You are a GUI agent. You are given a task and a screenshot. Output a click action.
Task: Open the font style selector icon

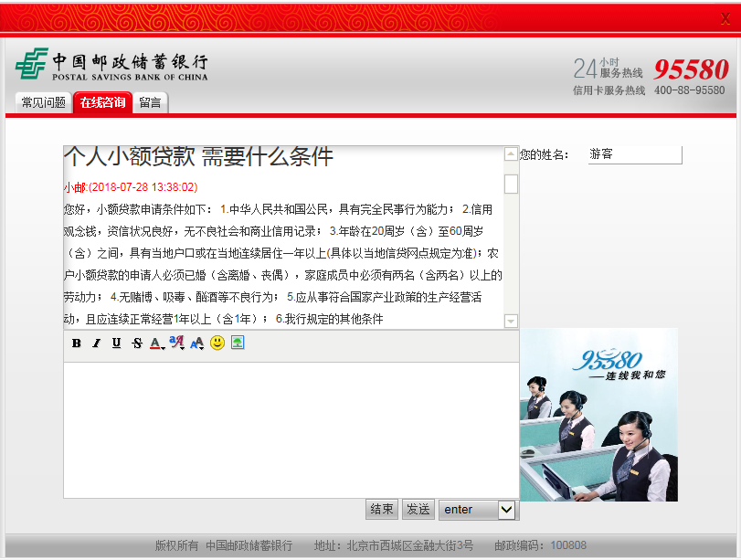click(176, 343)
